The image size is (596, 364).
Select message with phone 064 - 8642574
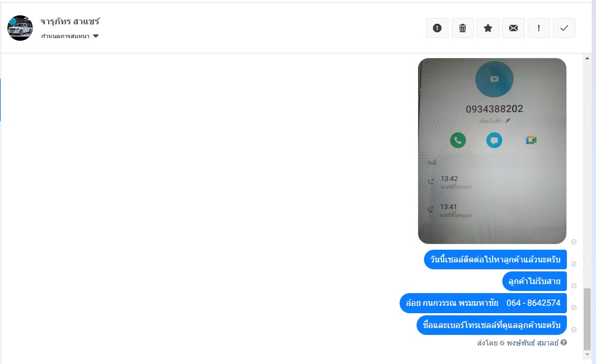(x=483, y=303)
